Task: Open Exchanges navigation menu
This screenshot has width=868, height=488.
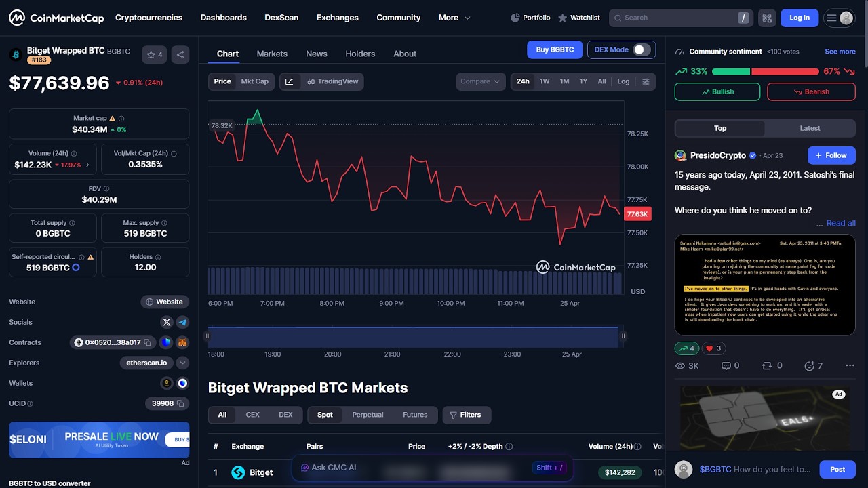Action: click(x=337, y=18)
